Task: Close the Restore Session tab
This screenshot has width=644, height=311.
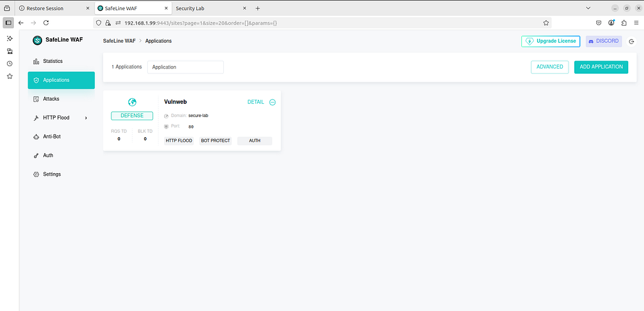Action: point(87,8)
